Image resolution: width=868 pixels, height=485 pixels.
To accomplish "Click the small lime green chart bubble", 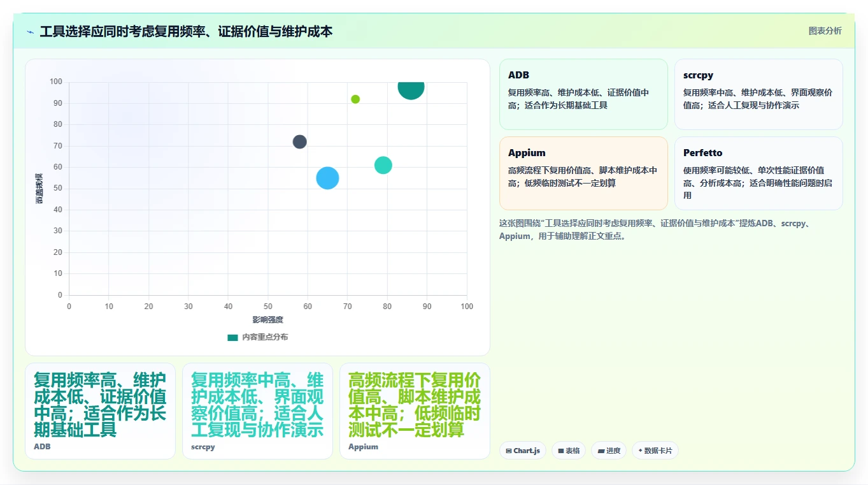I will coord(355,99).
